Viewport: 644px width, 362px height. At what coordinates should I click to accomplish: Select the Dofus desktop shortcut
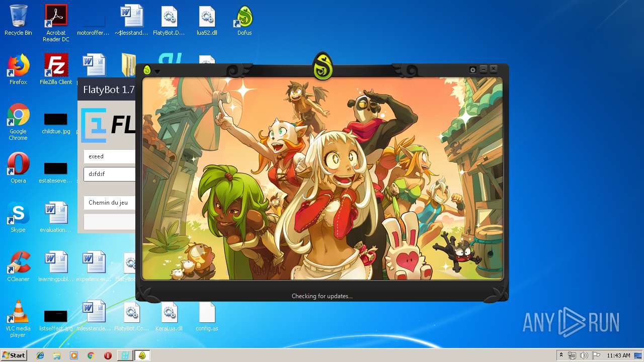245,21
